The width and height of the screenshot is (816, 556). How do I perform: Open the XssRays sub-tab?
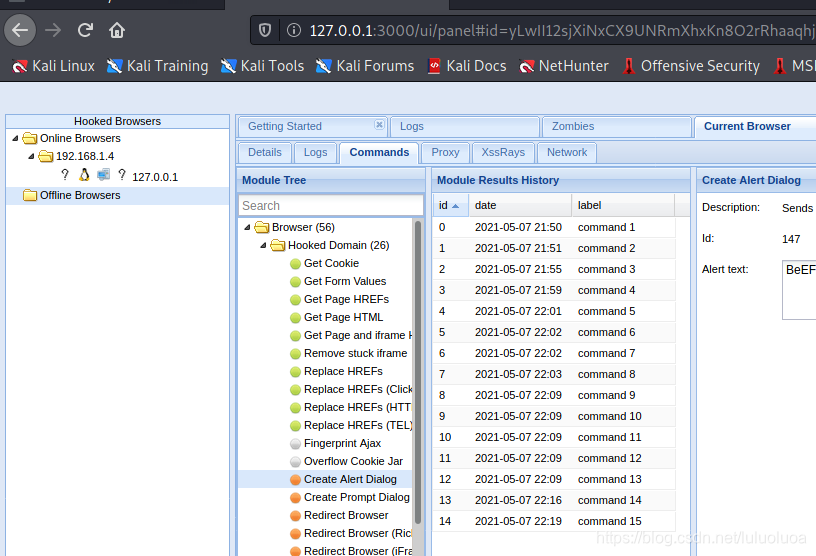click(x=503, y=153)
